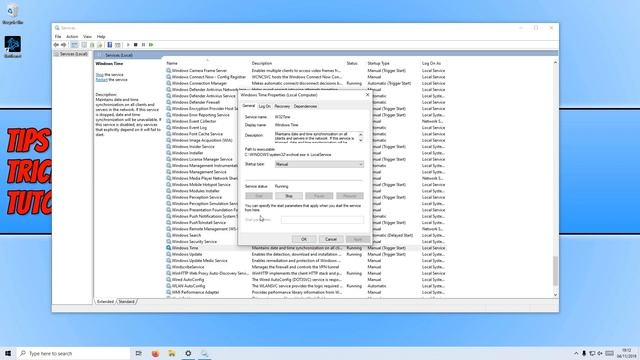640x360 pixels.
Task: Toggle Show/Hide Console Tree toolbar icon
Action: tap(75, 45)
